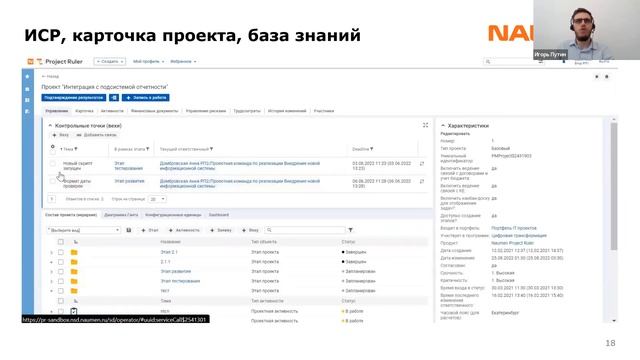Click refresh icon on 'Формат даты проверки' row

(x=422, y=181)
